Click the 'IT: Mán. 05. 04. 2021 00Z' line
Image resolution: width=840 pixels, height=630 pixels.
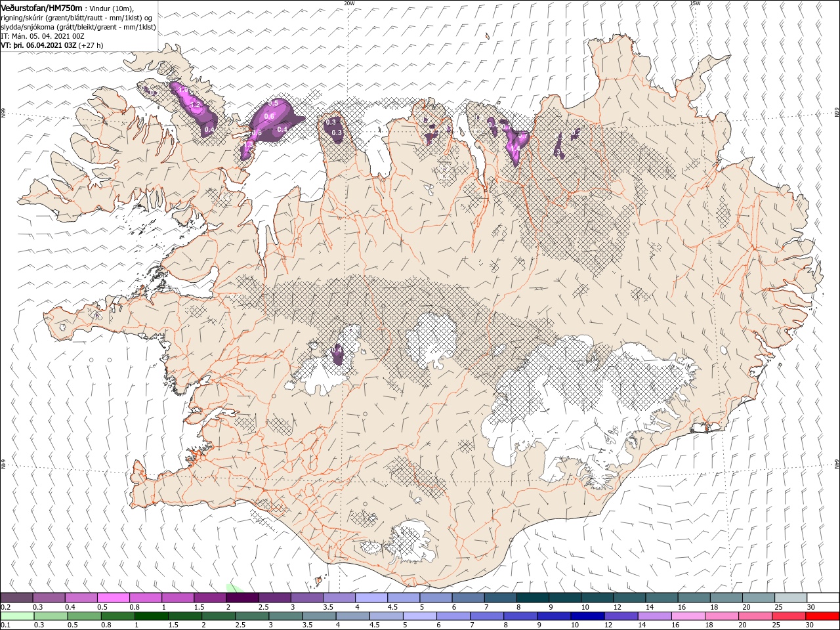[43, 36]
